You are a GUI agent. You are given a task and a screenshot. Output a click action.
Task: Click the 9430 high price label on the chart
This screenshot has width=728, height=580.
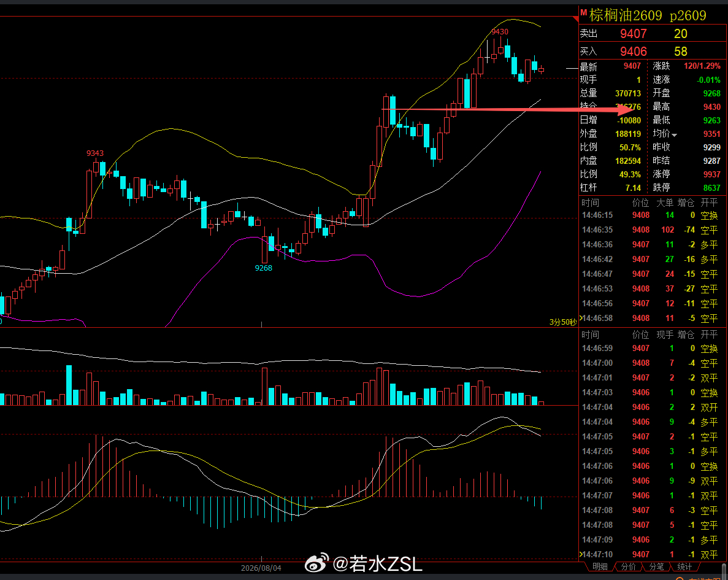(x=500, y=31)
